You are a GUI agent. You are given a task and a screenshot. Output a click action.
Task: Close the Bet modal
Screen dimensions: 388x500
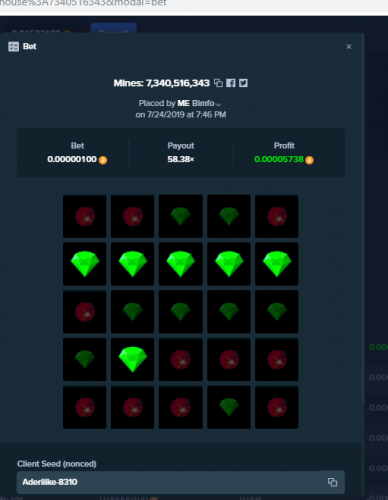(349, 47)
